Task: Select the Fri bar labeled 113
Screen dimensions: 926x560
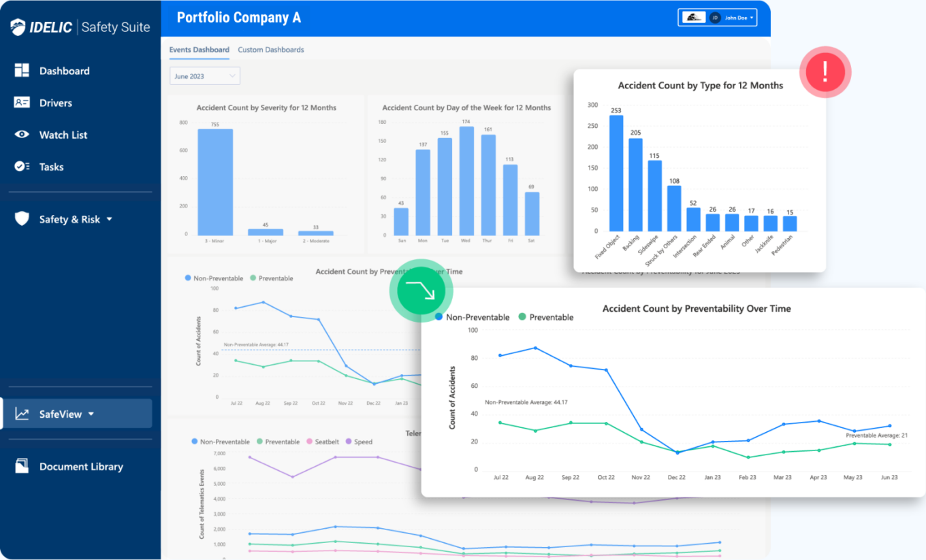Action: pyautogui.click(x=510, y=200)
